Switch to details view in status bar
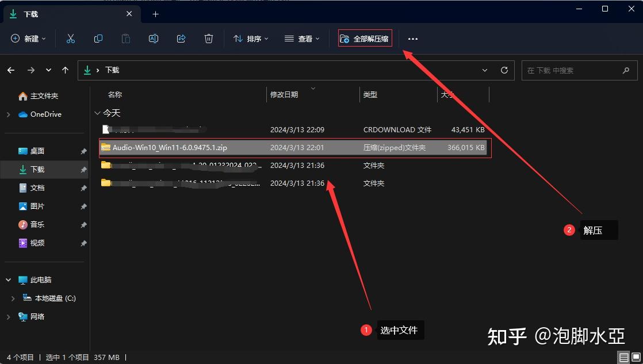Image resolution: width=643 pixels, height=364 pixels. [623, 358]
